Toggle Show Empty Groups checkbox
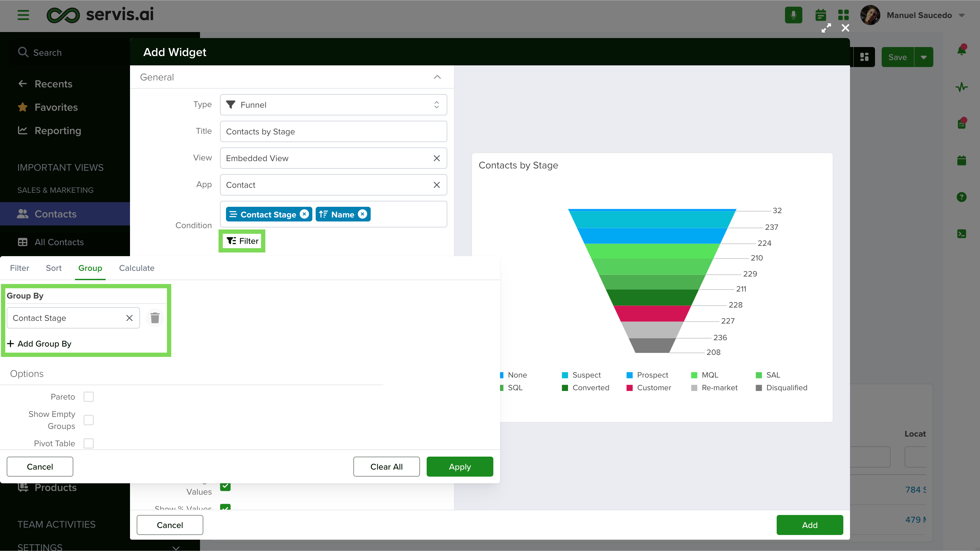 tap(89, 420)
